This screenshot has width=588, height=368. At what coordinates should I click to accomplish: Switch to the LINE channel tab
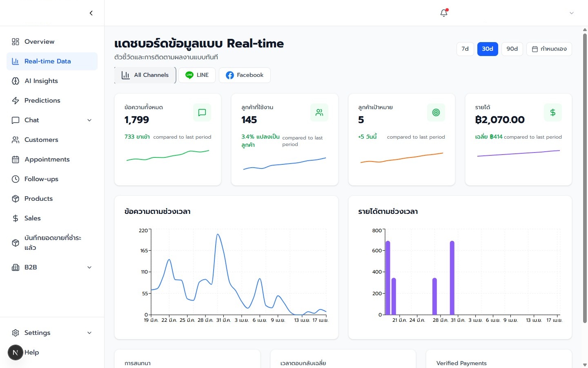(x=197, y=75)
